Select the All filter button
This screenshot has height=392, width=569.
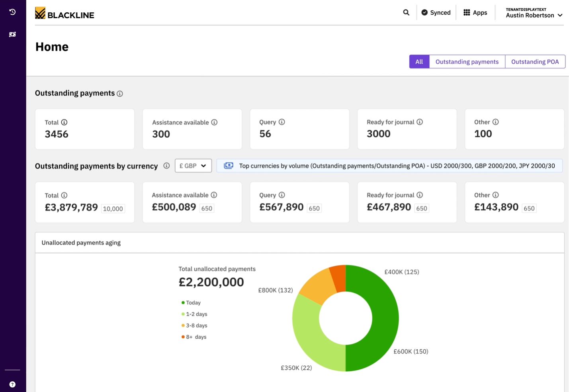click(419, 62)
